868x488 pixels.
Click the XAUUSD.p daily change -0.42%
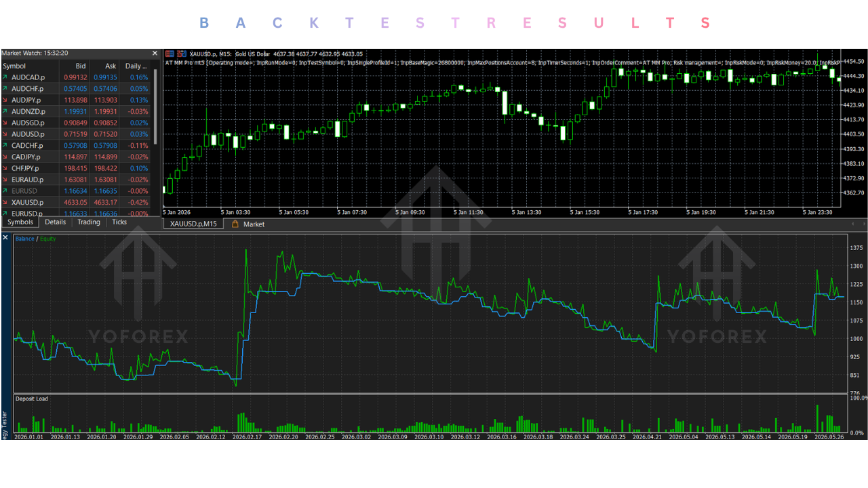pyautogui.click(x=138, y=202)
